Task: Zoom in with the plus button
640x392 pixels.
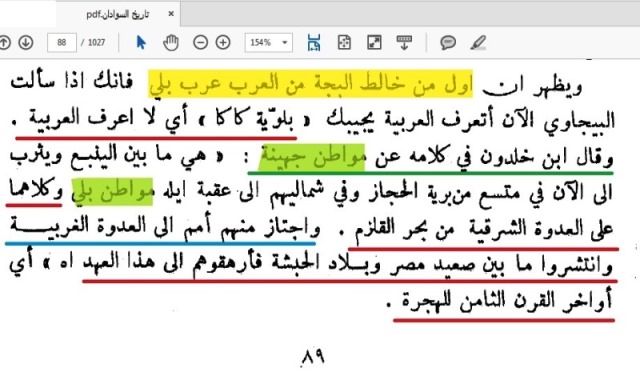Action: [223, 42]
